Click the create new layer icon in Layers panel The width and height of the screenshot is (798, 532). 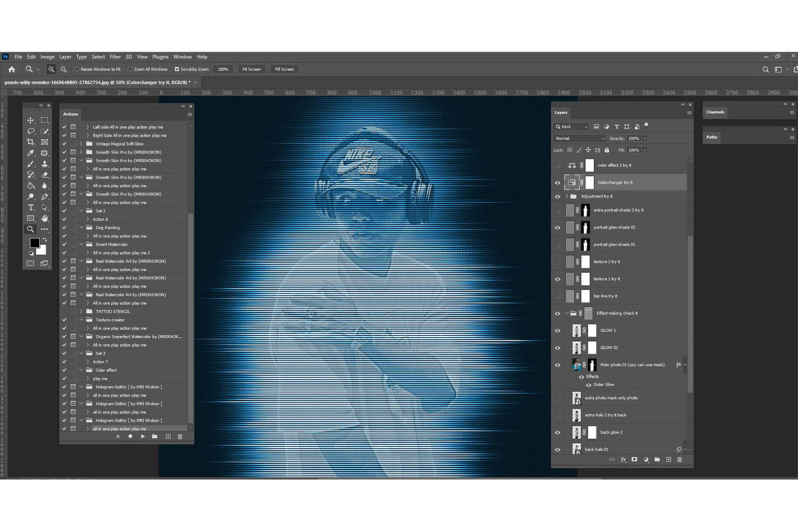(668, 460)
